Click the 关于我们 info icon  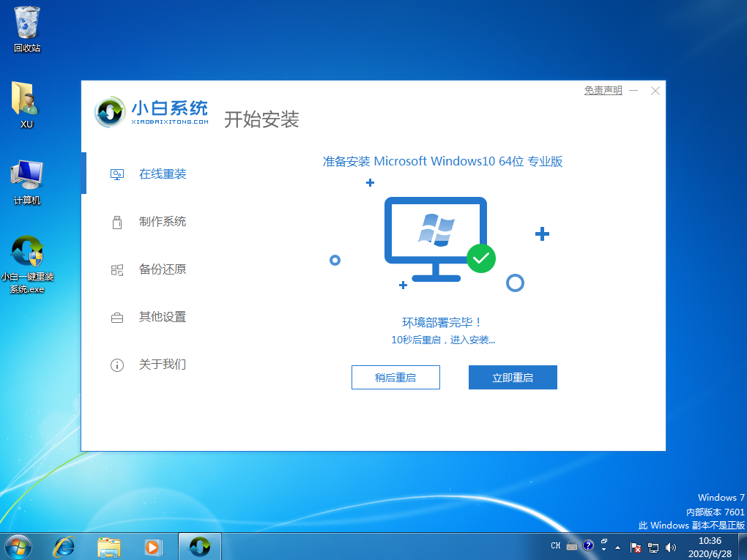click(x=117, y=365)
